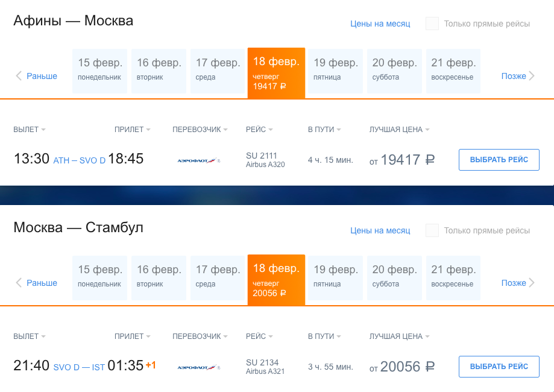This screenshot has height=392, width=554.
Task: Select 17 февр. среда for Афины — Москва
Action: 218,71
